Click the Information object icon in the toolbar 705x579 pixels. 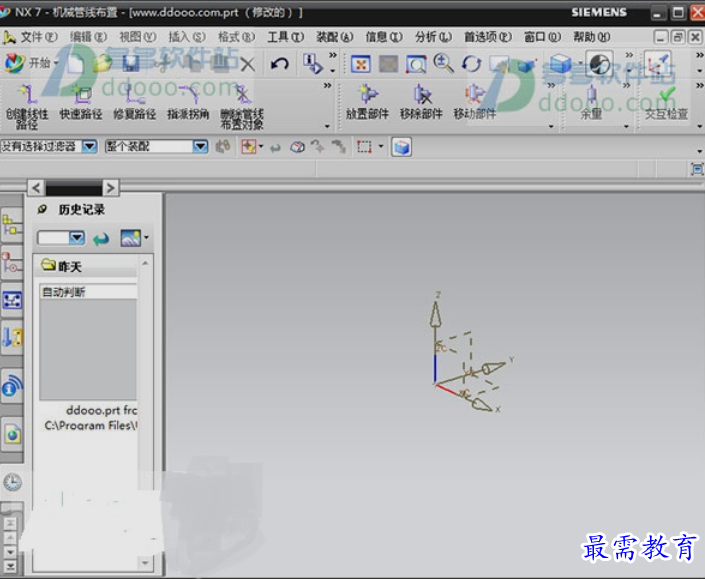point(312,63)
